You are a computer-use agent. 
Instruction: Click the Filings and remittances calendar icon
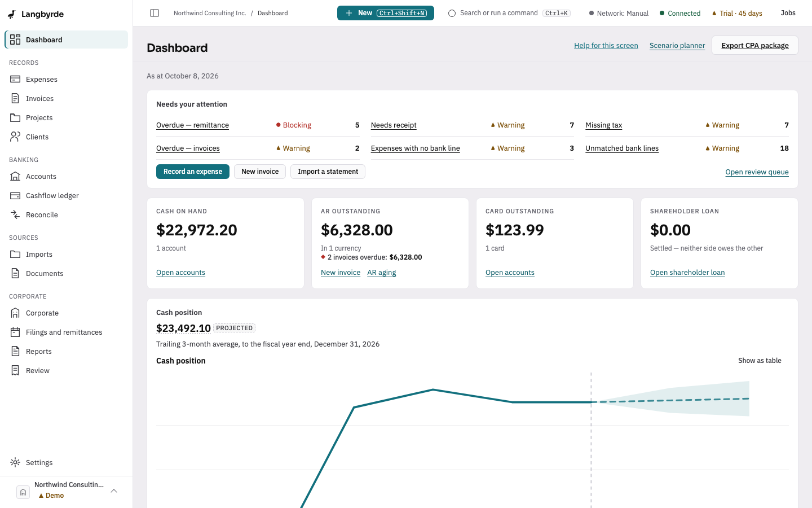15,332
